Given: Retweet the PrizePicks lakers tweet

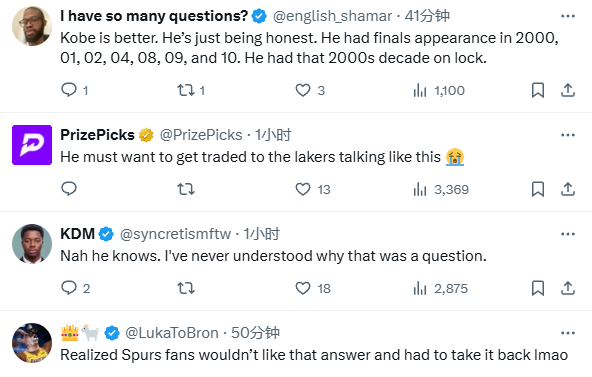Looking at the screenshot, I should pos(186,189).
